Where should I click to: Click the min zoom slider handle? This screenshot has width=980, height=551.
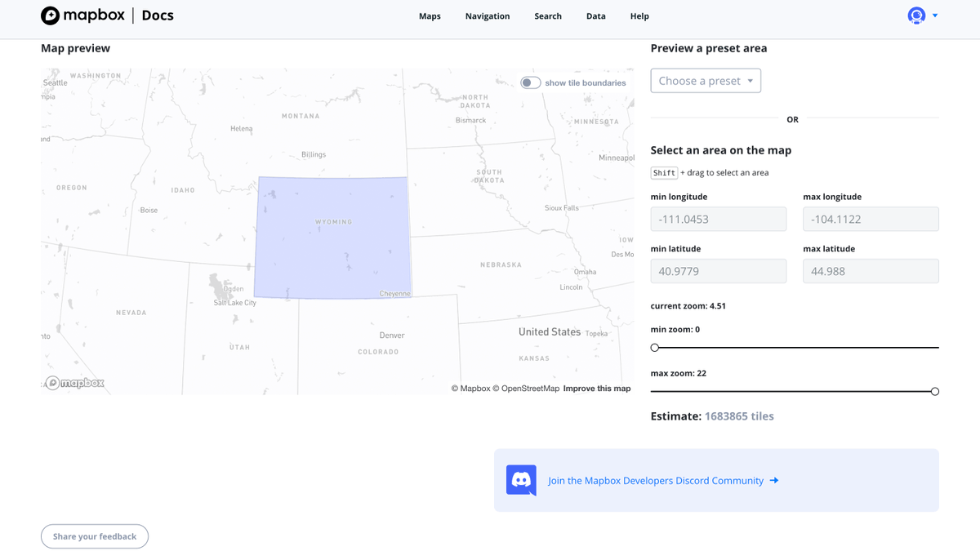(655, 348)
